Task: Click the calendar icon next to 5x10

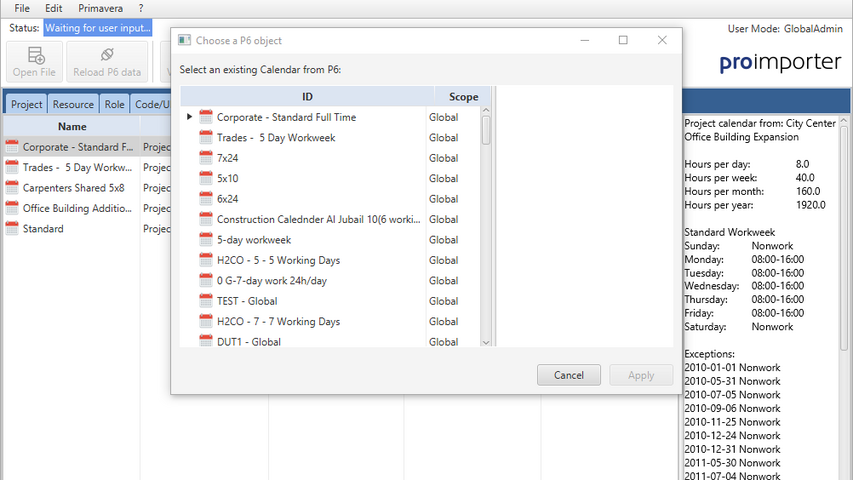Action: pyautogui.click(x=207, y=178)
